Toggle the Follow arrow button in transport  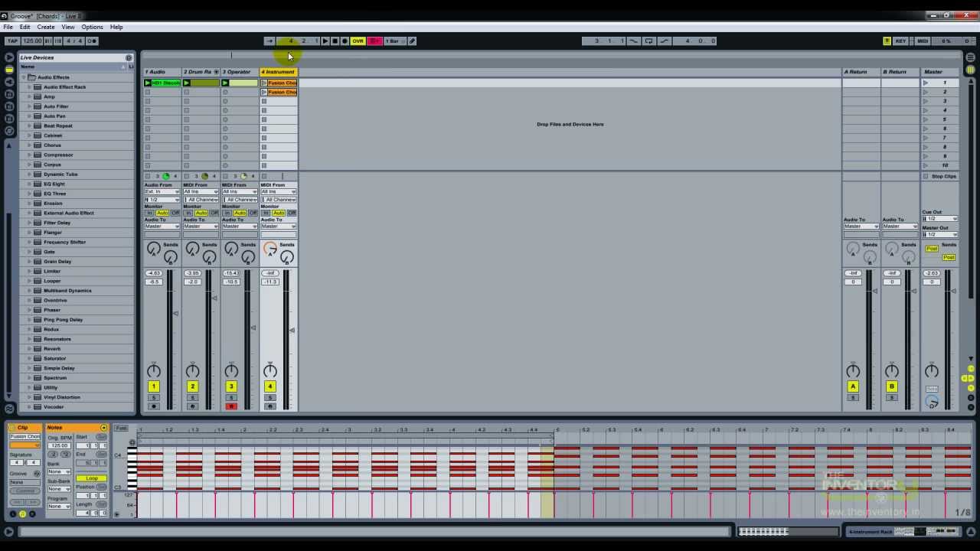[x=269, y=41]
